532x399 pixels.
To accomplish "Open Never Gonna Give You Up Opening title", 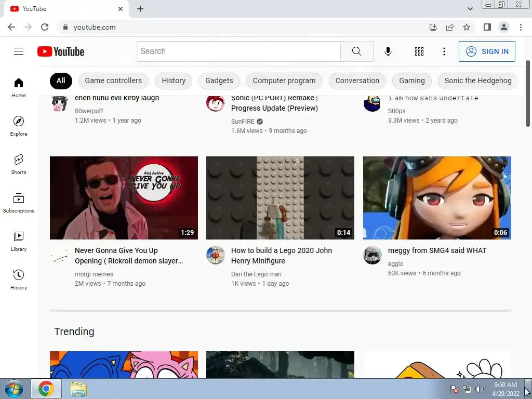I will [x=129, y=256].
